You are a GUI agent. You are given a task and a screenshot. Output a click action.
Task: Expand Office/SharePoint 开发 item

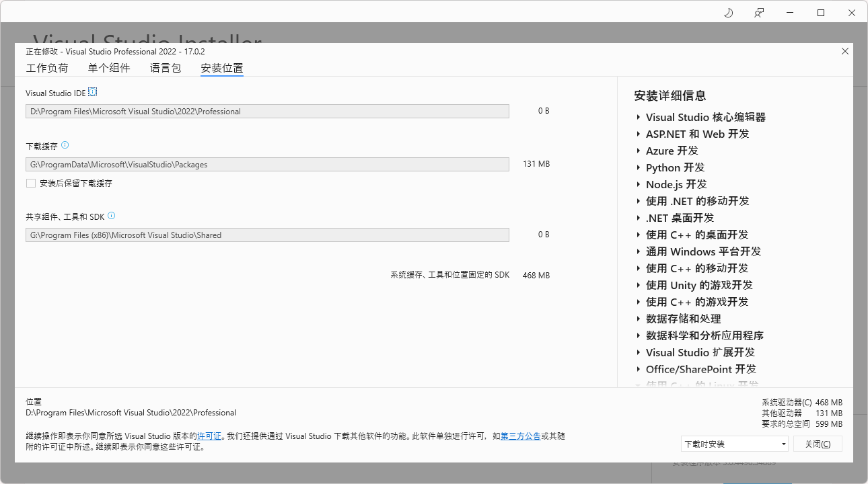[x=638, y=369]
